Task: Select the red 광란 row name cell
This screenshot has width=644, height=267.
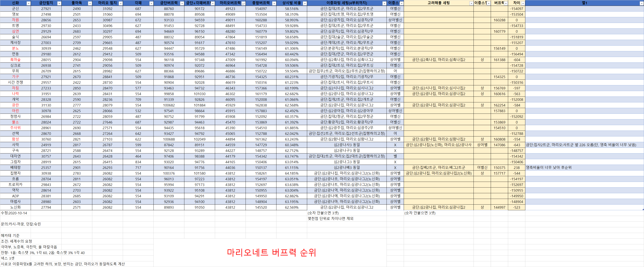Action: coord(15,105)
